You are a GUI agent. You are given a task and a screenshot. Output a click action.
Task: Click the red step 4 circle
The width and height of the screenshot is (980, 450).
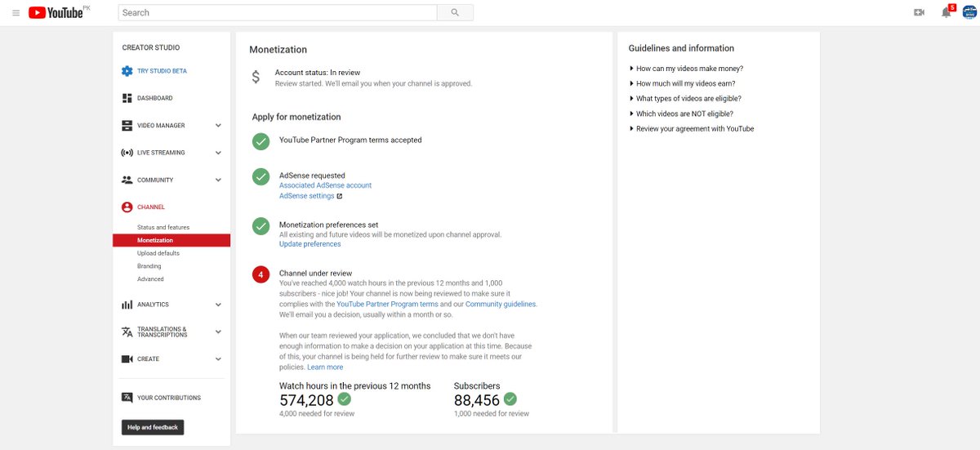pos(261,274)
